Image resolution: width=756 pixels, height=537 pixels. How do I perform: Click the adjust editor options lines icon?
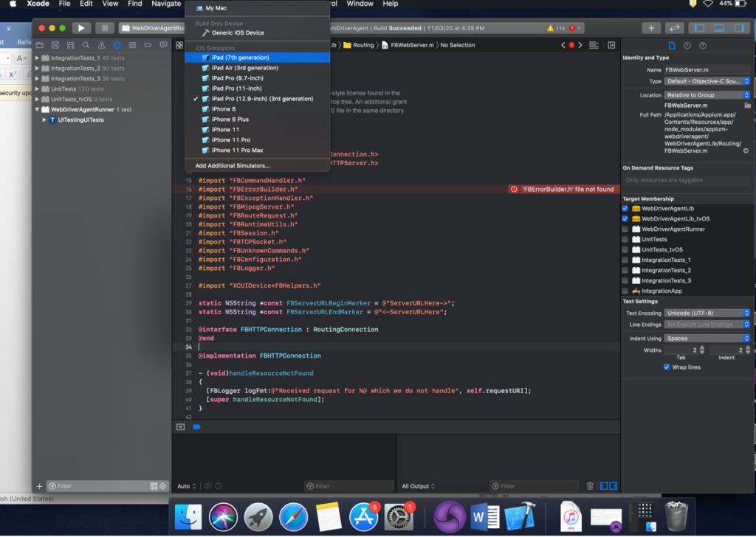coord(594,45)
